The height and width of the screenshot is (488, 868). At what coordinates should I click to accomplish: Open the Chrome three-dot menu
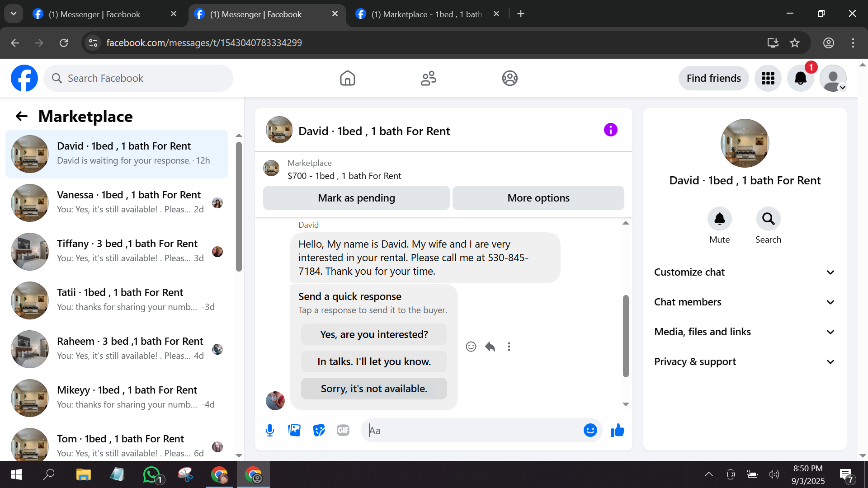[853, 43]
